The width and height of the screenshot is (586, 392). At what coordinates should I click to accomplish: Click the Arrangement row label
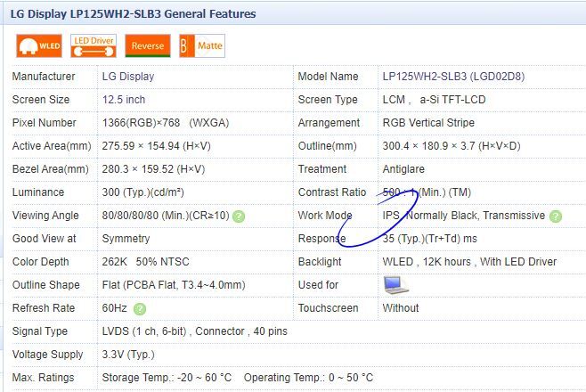329,123
